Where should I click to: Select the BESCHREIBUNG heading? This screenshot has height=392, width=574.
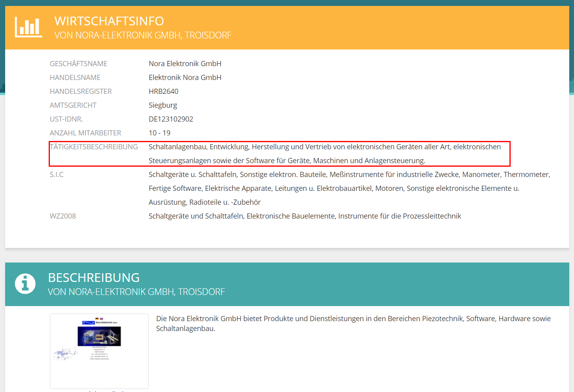[x=94, y=278]
